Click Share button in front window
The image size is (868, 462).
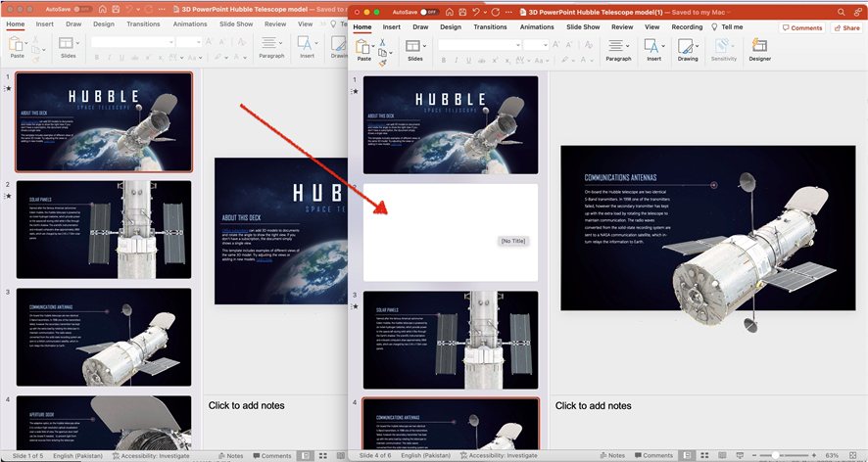tap(846, 27)
